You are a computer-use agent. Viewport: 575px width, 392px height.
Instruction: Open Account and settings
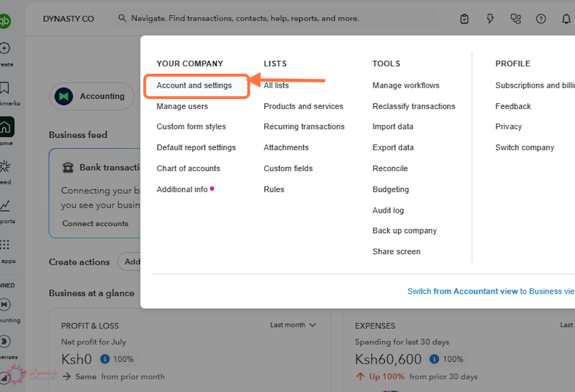click(194, 85)
